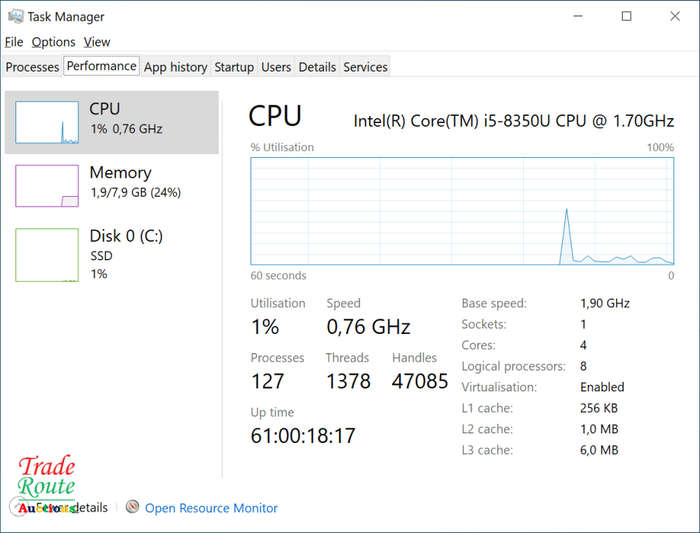Switch to the Details tab

[x=317, y=67]
